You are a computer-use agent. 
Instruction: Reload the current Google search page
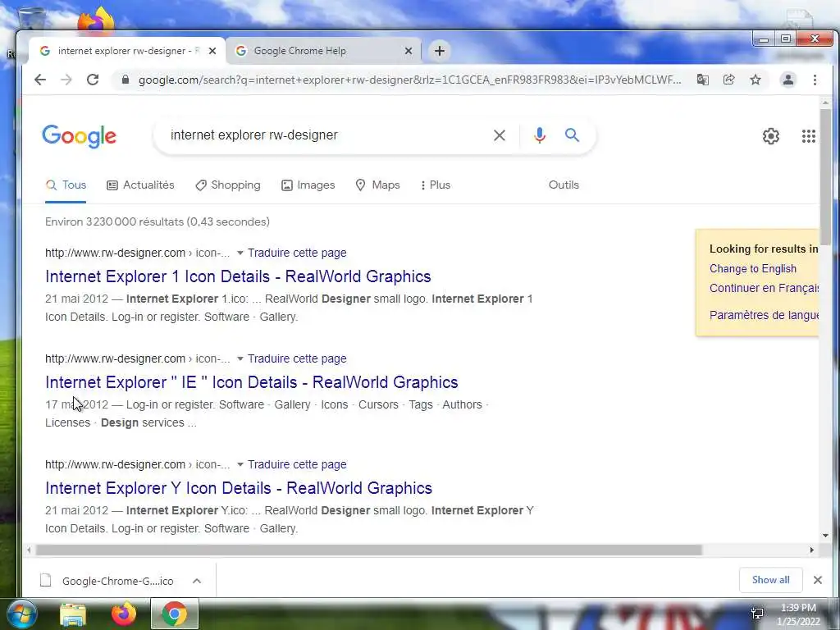[93, 80]
